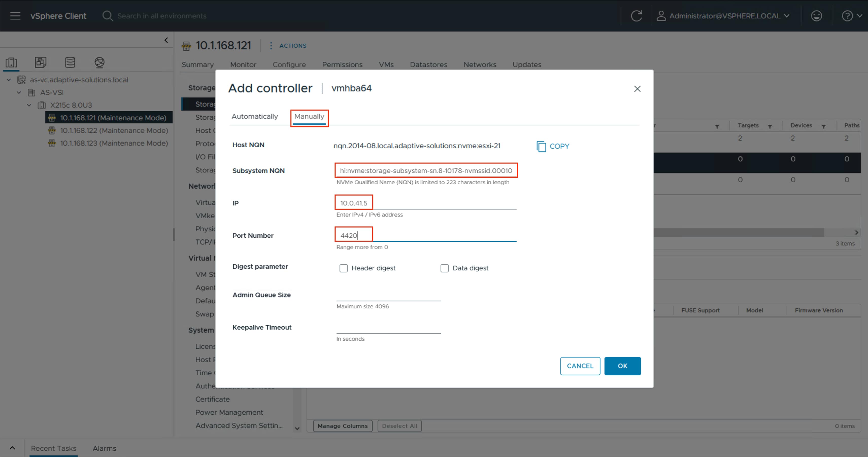
Task: Enable the Header digest checkbox
Action: [x=343, y=268]
